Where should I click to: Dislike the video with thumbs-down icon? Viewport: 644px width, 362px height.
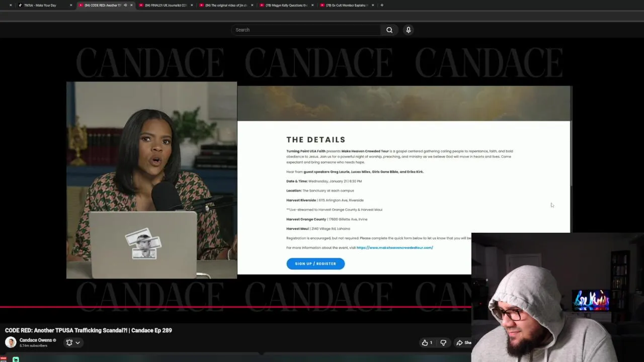tap(443, 342)
